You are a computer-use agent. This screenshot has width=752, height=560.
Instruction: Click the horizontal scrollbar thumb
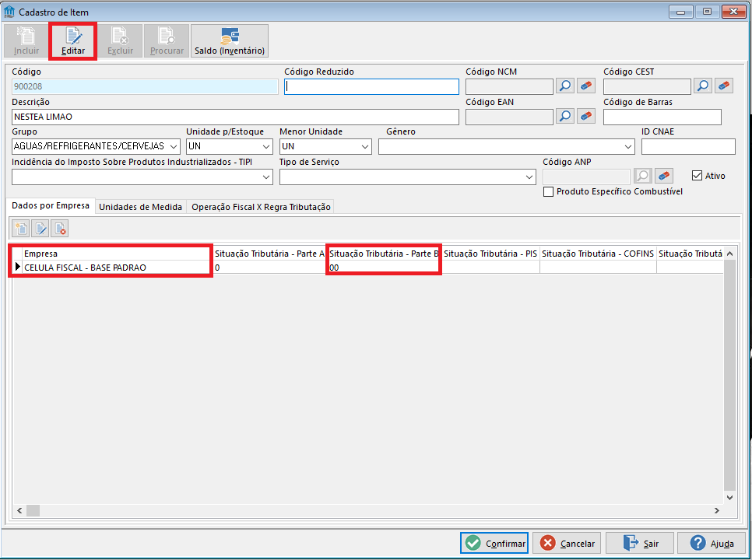(33, 511)
